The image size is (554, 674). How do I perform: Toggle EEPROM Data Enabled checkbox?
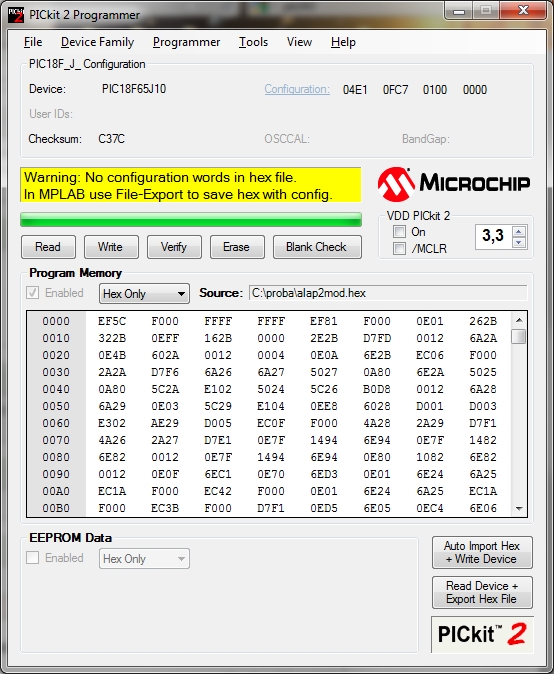pos(33,558)
